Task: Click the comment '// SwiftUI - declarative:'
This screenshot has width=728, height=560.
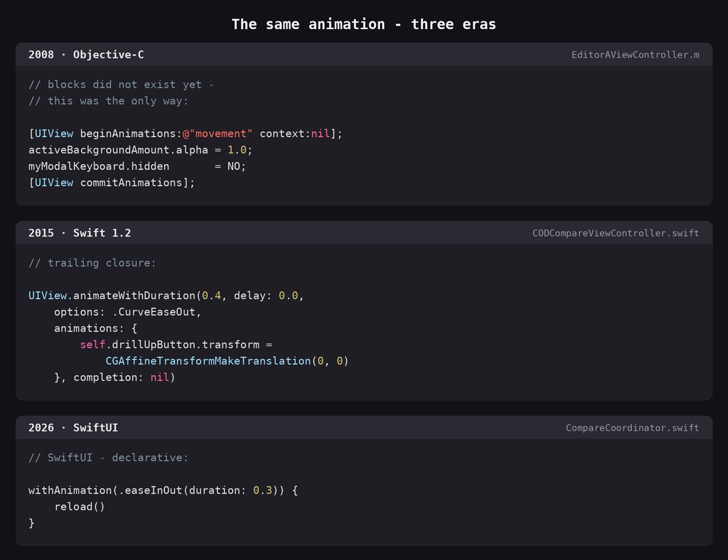Action: [x=108, y=458]
